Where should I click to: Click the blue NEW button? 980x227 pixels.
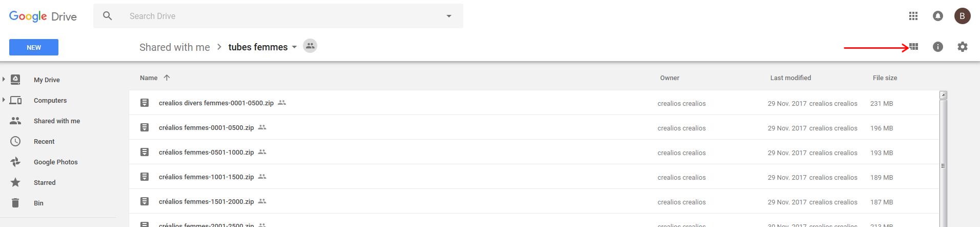[34, 47]
